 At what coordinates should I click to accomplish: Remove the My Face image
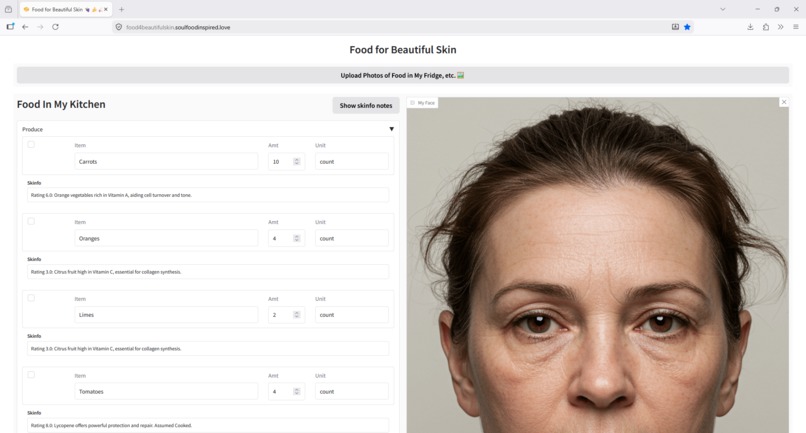(x=784, y=102)
